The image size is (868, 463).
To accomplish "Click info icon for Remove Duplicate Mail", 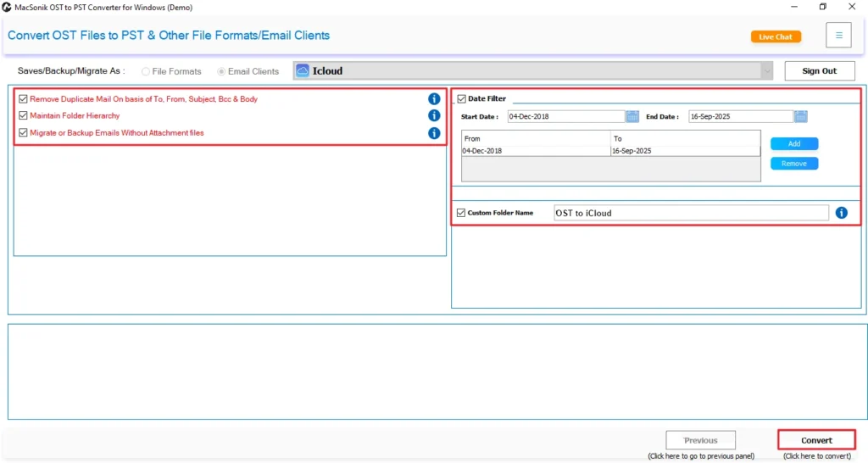I will [434, 99].
